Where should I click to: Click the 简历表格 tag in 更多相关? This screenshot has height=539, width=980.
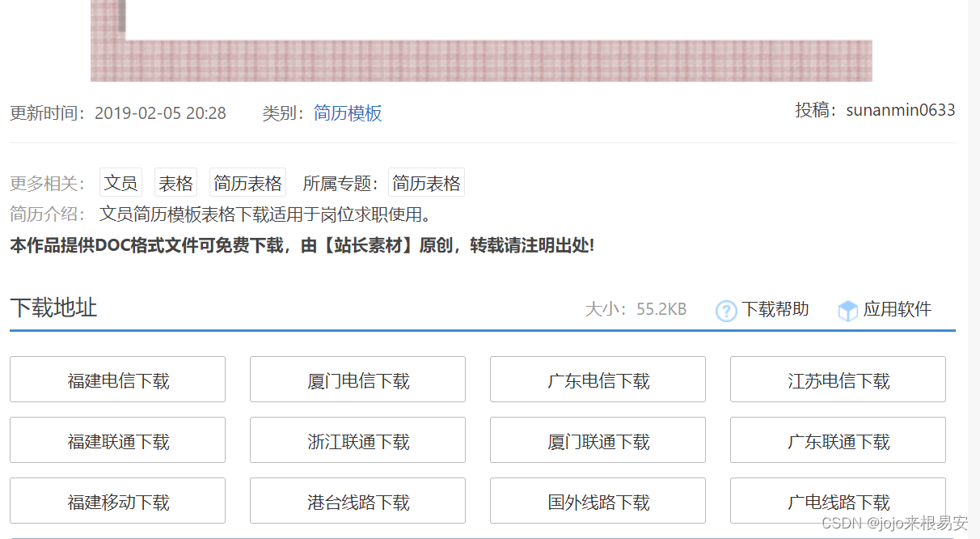(x=247, y=182)
